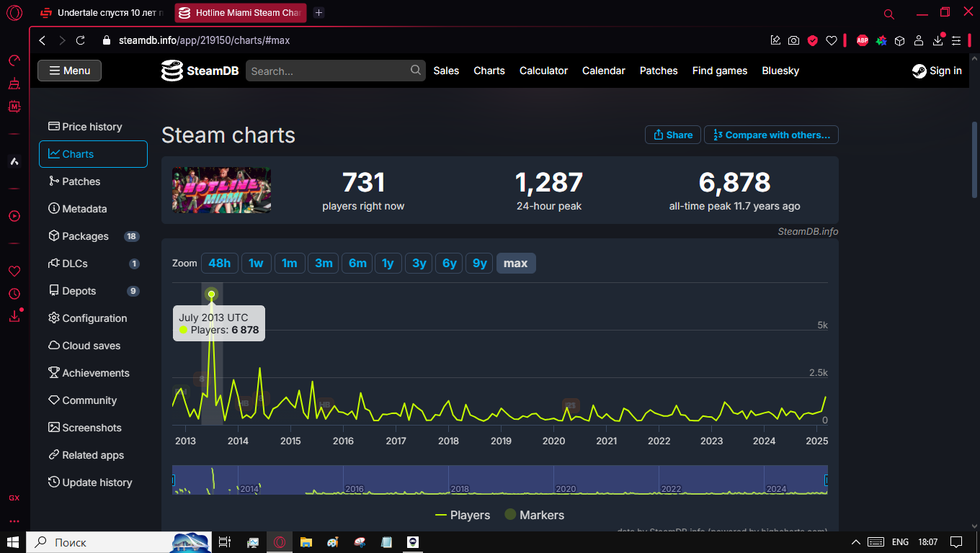This screenshot has width=980, height=553.
Task: Open Price history in side menu
Action: (93, 127)
